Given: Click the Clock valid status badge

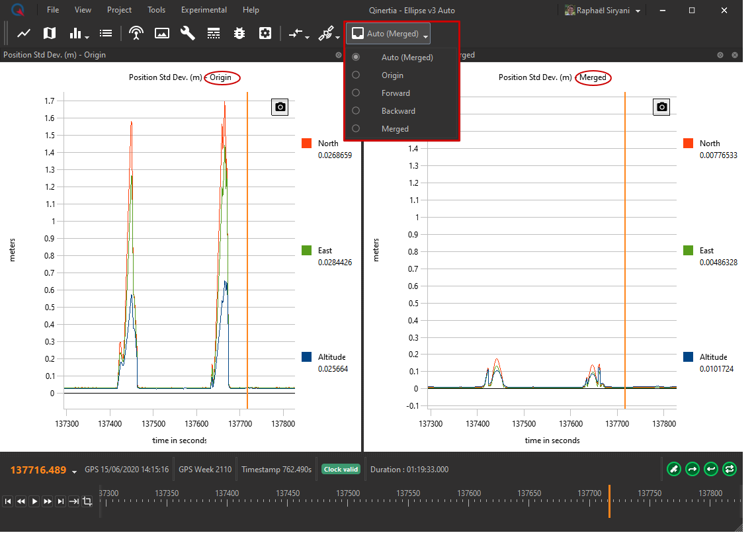Looking at the screenshot, I should (x=341, y=470).
